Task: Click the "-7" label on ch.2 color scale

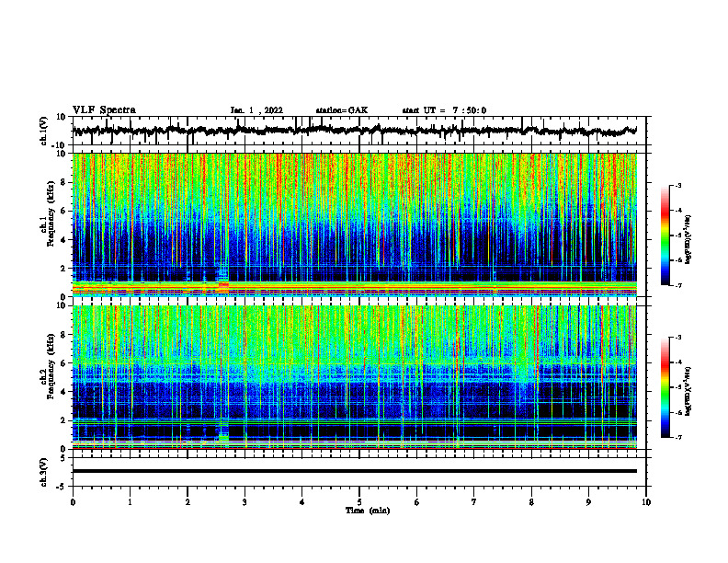Action: click(x=678, y=437)
